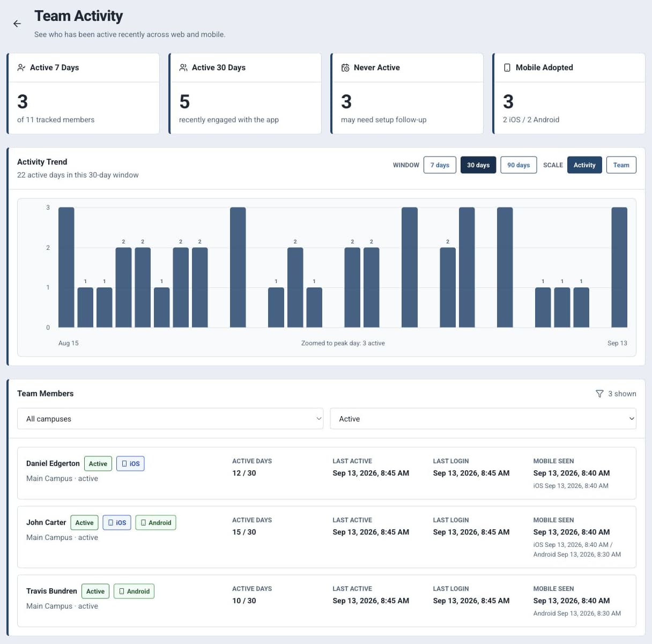Click the Never Active calendar-clock icon
The height and width of the screenshot is (644, 652).
[x=345, y=68]
